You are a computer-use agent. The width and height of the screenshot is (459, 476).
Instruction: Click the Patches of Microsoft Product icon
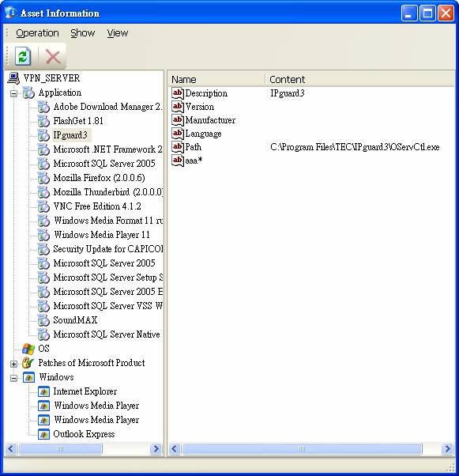click(28, 363)
